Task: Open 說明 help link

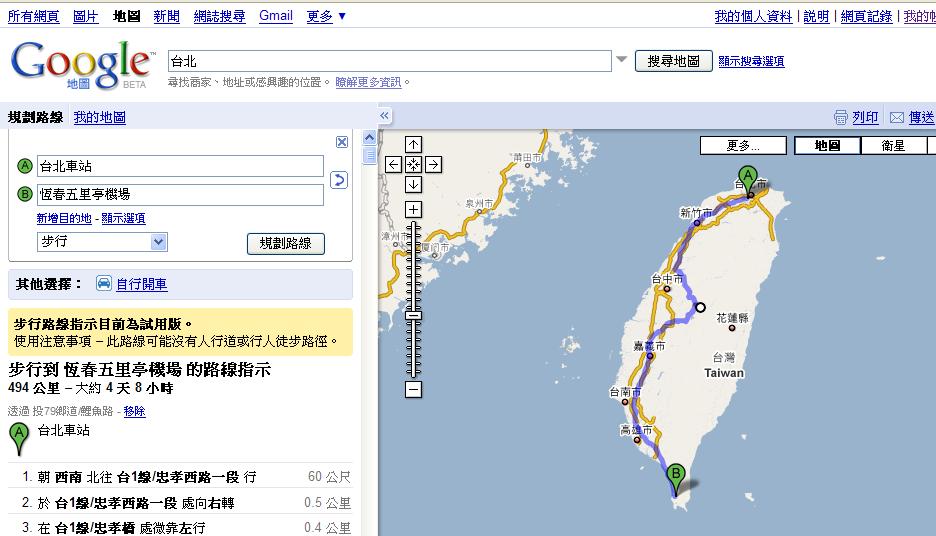Action: (817, 16)
